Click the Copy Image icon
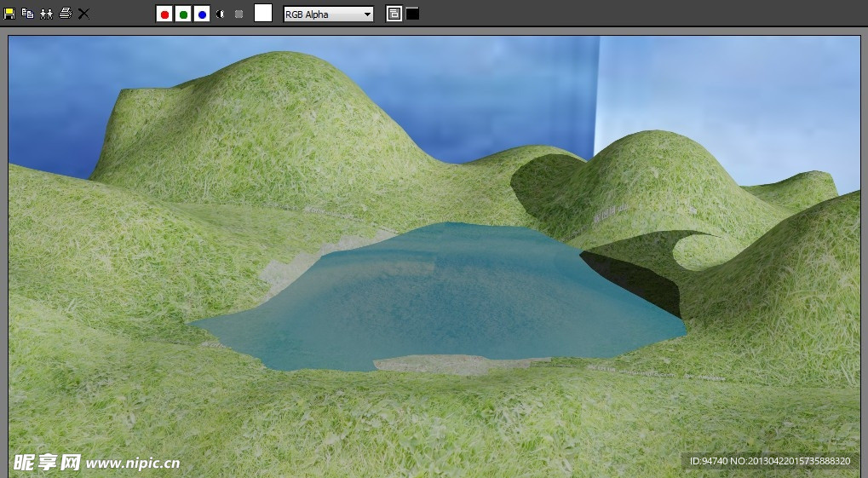The width and height of the screenshot is (868, 478). tap(27, 14)
